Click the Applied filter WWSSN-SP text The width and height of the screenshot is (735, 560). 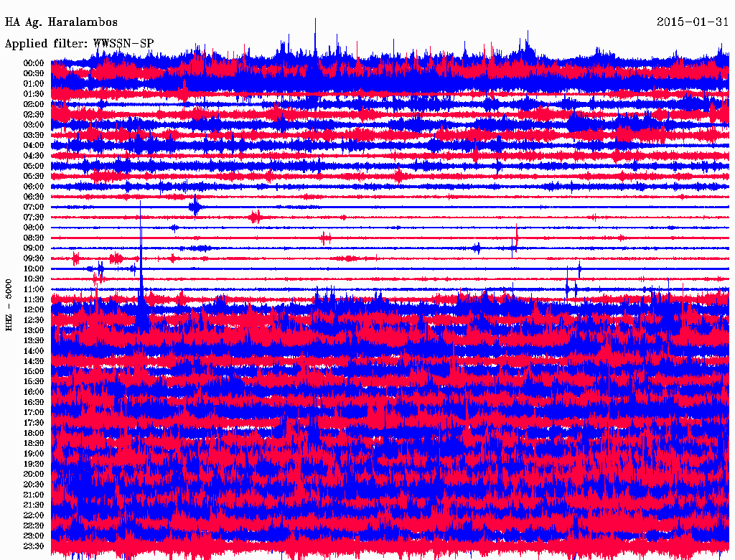pyautogui.click(x=79, y=44)
